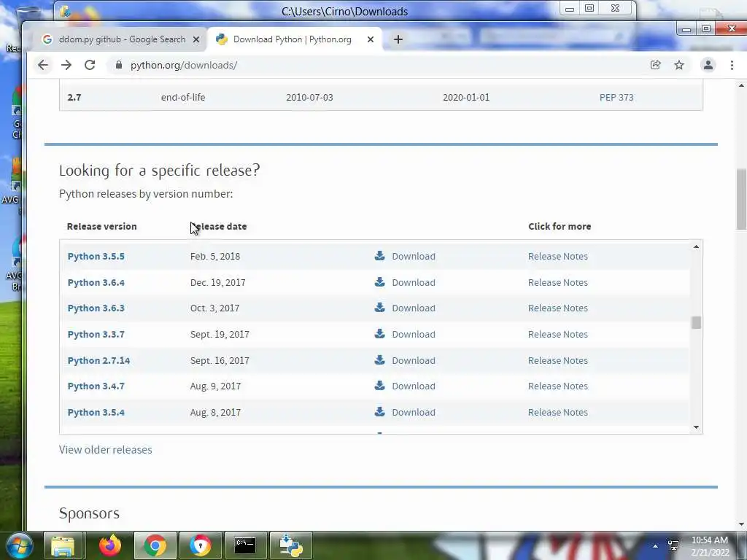Screen dimensions: 747x560
Task: Close the Download Python tab
Action: point(370,39)
